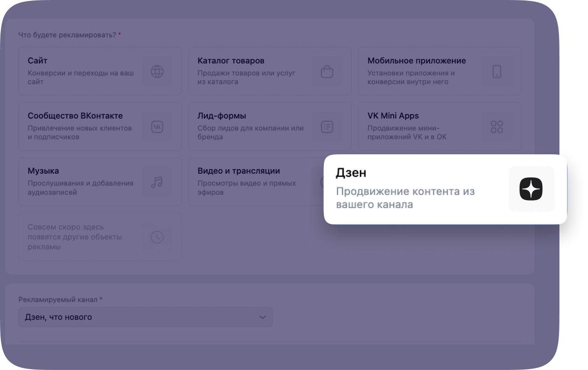Click the Дзен star logo icon
This screenshot has height=370, width=588.
[531, 189]
